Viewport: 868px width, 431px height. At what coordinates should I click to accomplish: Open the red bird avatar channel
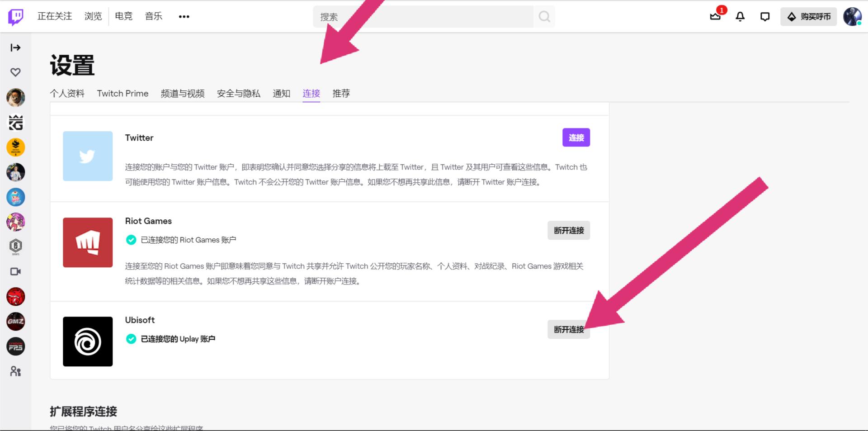click(x=15, y=297)
